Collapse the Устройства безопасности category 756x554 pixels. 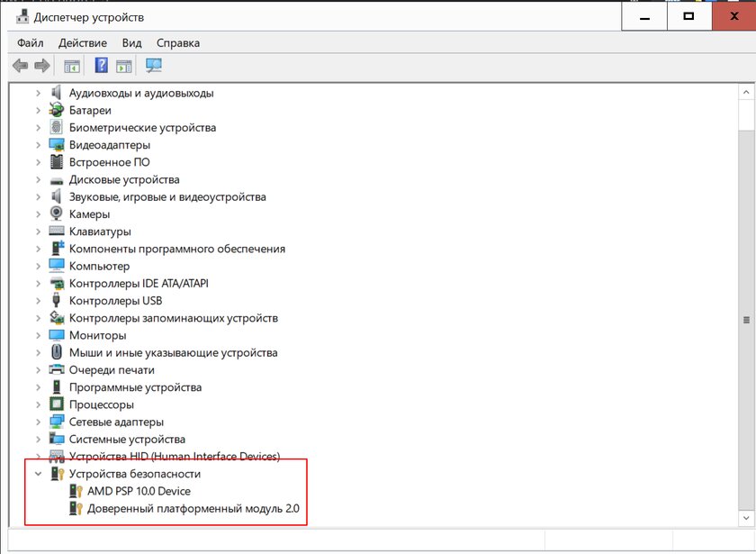37,473
